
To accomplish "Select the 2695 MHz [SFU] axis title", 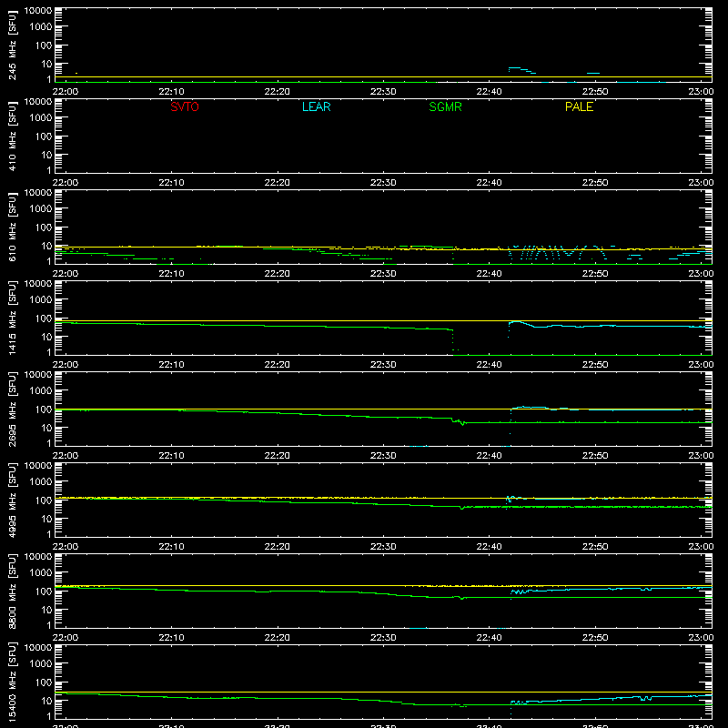I will pos(13,409).
